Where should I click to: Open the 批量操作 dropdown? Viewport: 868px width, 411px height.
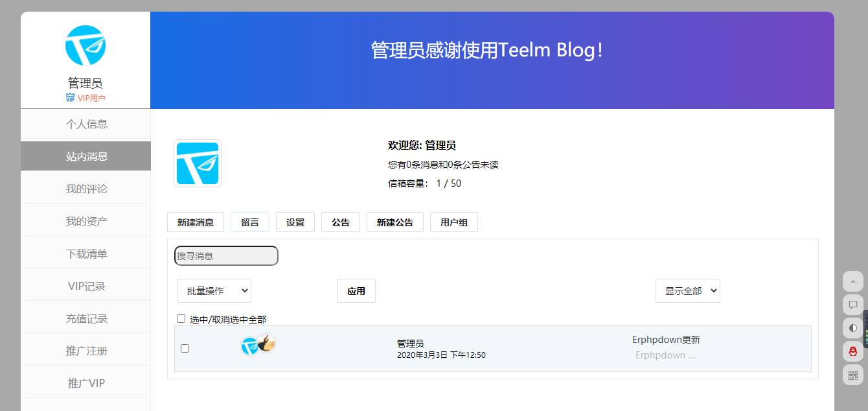point(214,291)
